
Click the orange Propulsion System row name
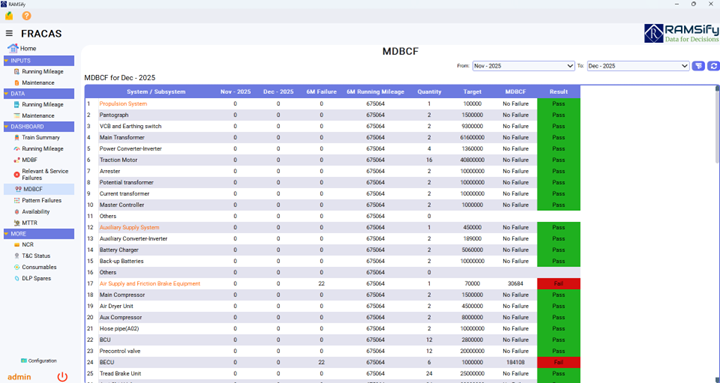(x=123, y=104)
